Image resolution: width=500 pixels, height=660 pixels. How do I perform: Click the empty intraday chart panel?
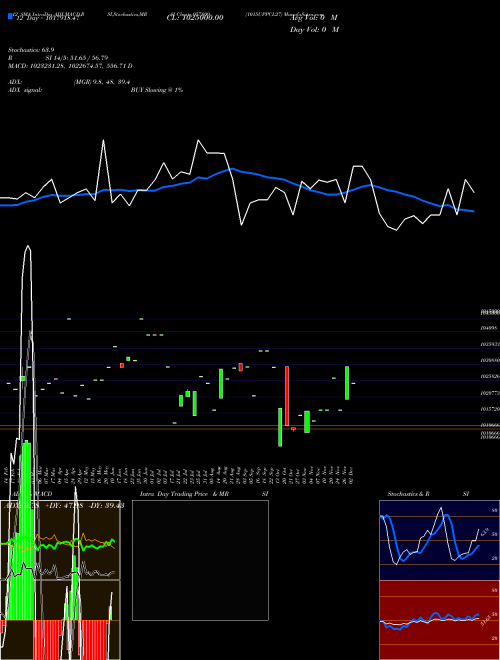pyautogui.click(x=200, y=560)
